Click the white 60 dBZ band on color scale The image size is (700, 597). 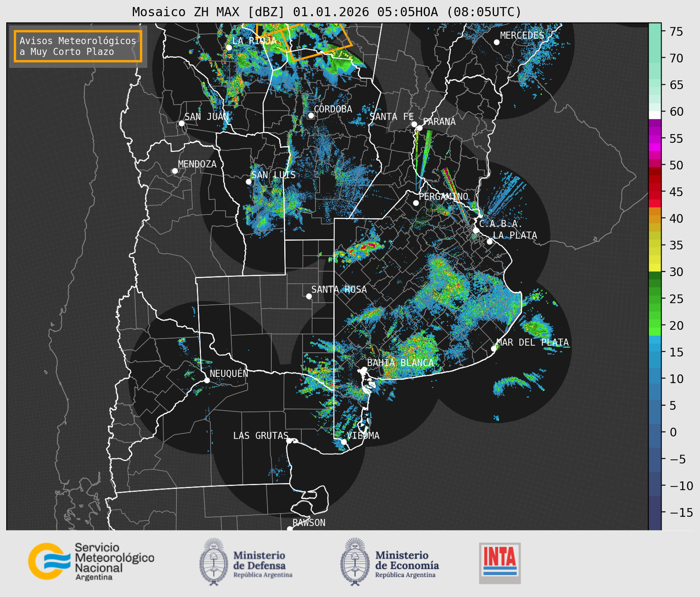pos(655,115)
